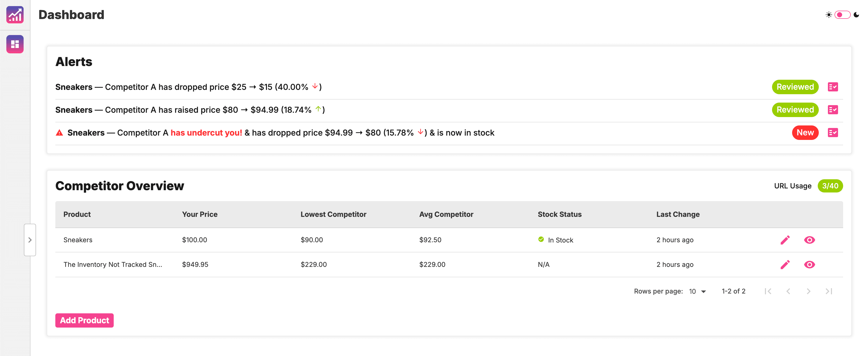The image size is (868, 356).
Task: Toggle the light/dark theme switch
Action: pos(842,15)
